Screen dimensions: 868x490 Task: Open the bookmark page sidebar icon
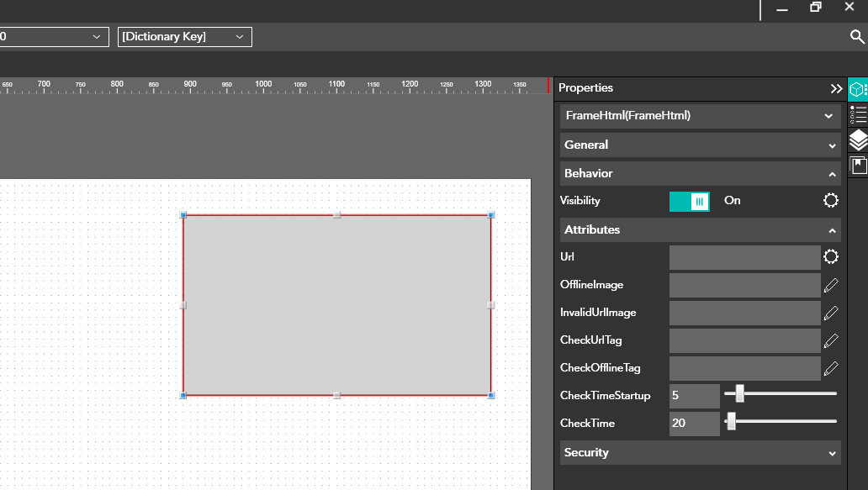click(x=857, y=165)
